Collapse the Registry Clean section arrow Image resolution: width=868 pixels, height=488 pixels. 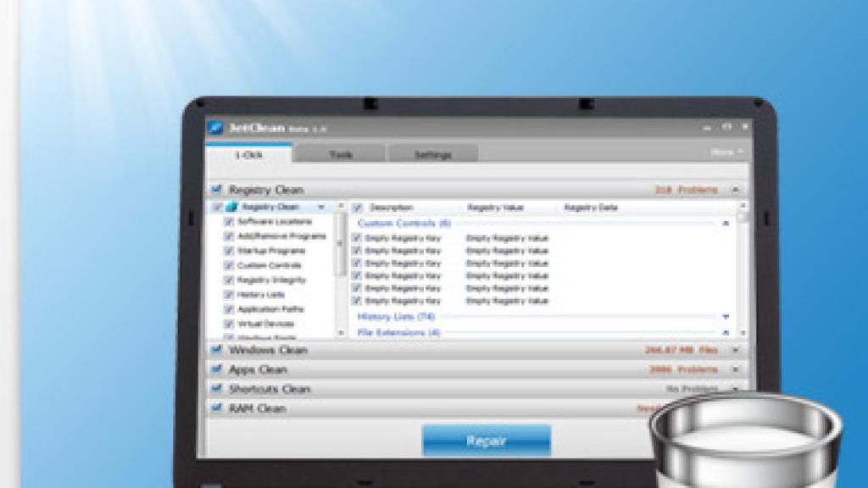click(x=735, y=190)
